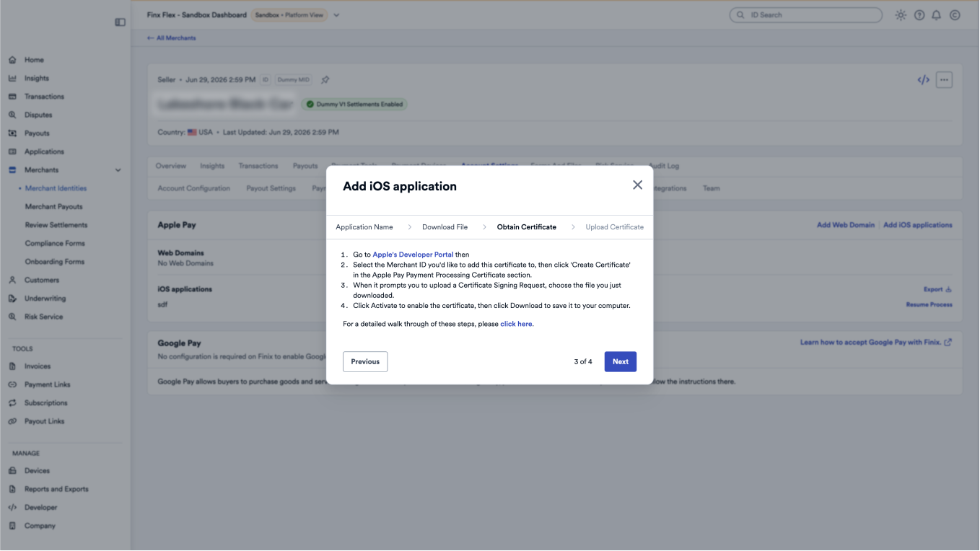Screen dimensions: 980x551
Task: Expand the Sandbox Platform View dropdown
Action: (x=336, y=15)
